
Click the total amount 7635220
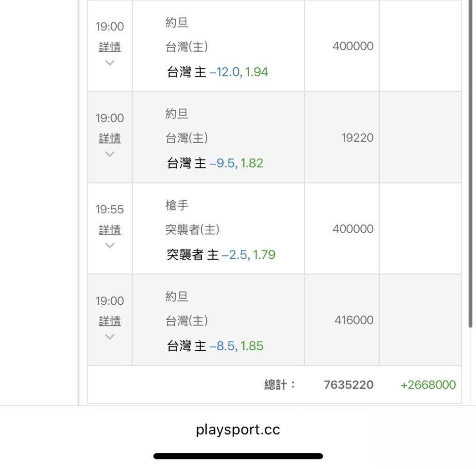click(x=349, y=385)
